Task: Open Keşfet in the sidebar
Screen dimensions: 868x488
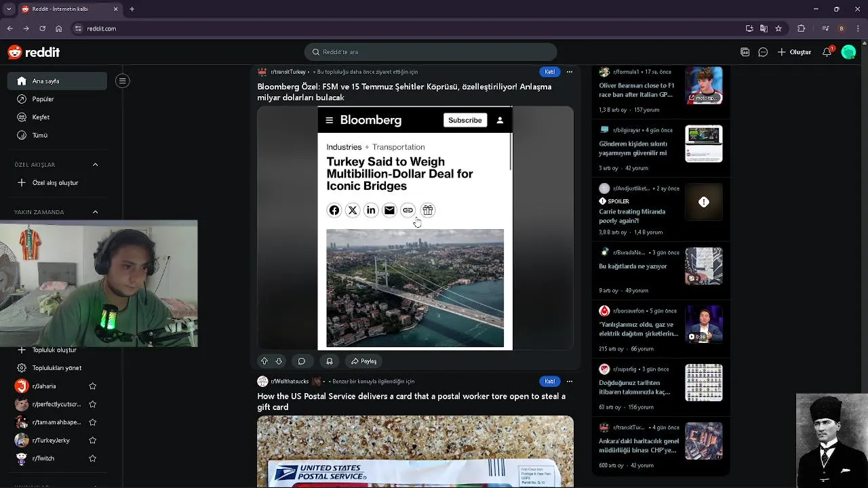Action: 57,117
